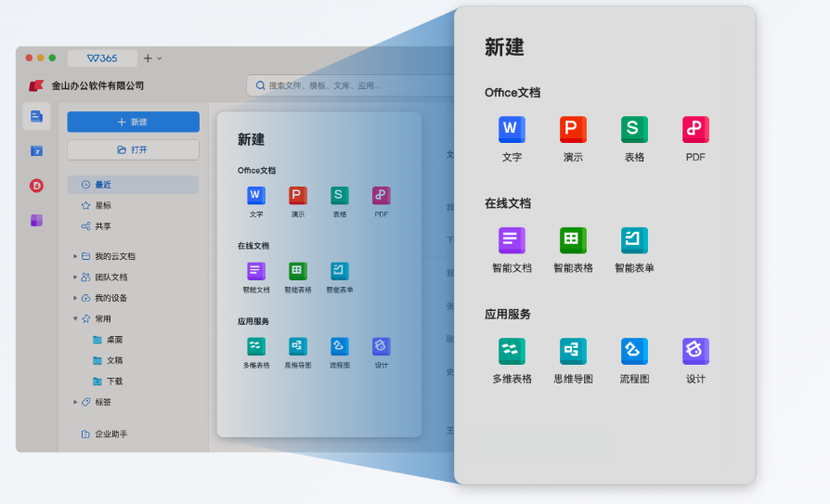830x504 pixels.
Task: Expand the 我的云文档 tree node
Action: [75, 256]
